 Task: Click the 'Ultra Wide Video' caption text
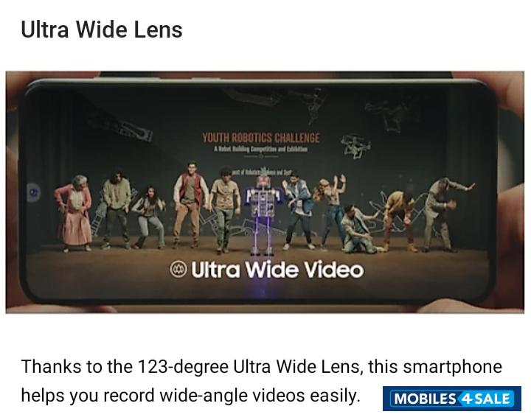tap(277, 270)
